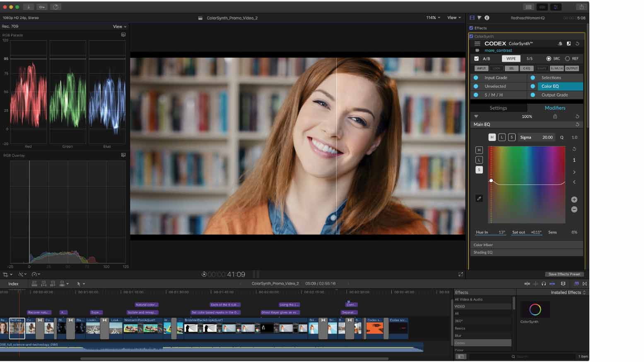
Task: Select the Blur effects category
Action: pyautogui.click(x=482, y=336)
